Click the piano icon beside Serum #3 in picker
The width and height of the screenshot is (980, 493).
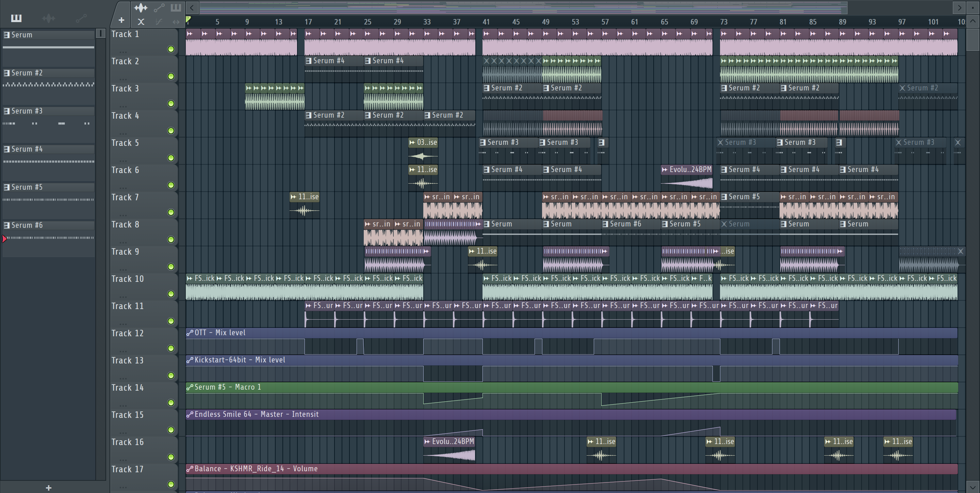click(6, 111)
